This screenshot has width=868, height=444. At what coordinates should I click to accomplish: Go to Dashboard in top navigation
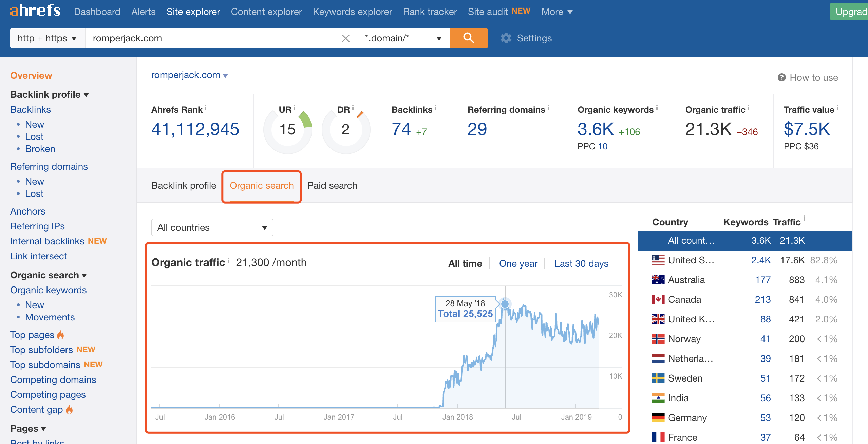click(x=97, y=12)
